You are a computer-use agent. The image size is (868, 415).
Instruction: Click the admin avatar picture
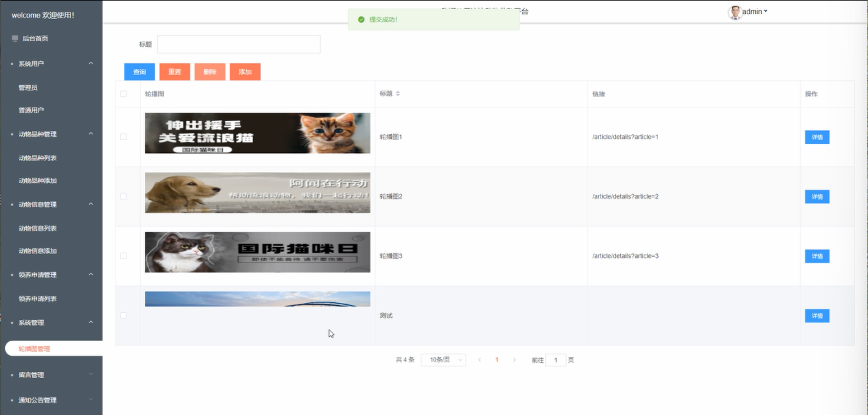(735, 12)
